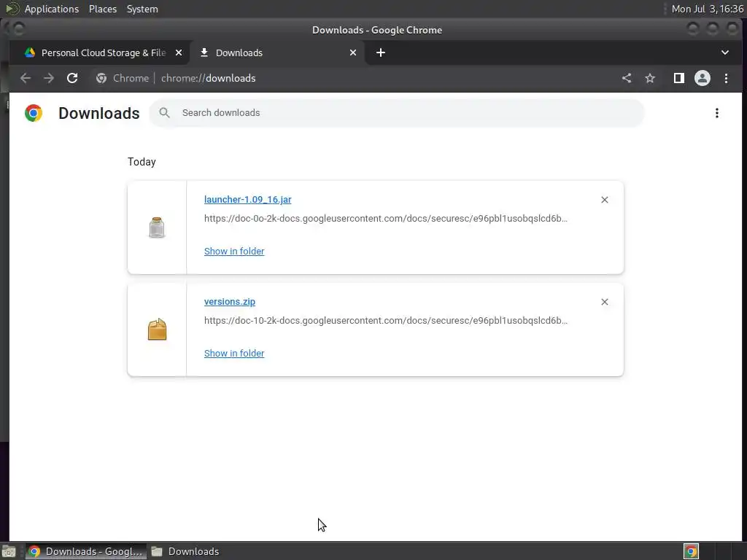Remove versions.zip from the list
Viewport: 747px width, 560px height.
tap(605, 302)
